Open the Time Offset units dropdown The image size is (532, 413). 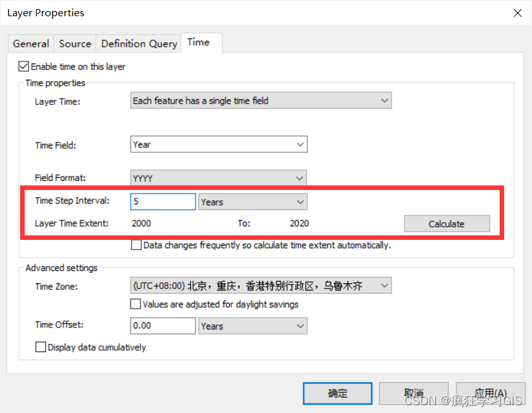click(253, 325)
